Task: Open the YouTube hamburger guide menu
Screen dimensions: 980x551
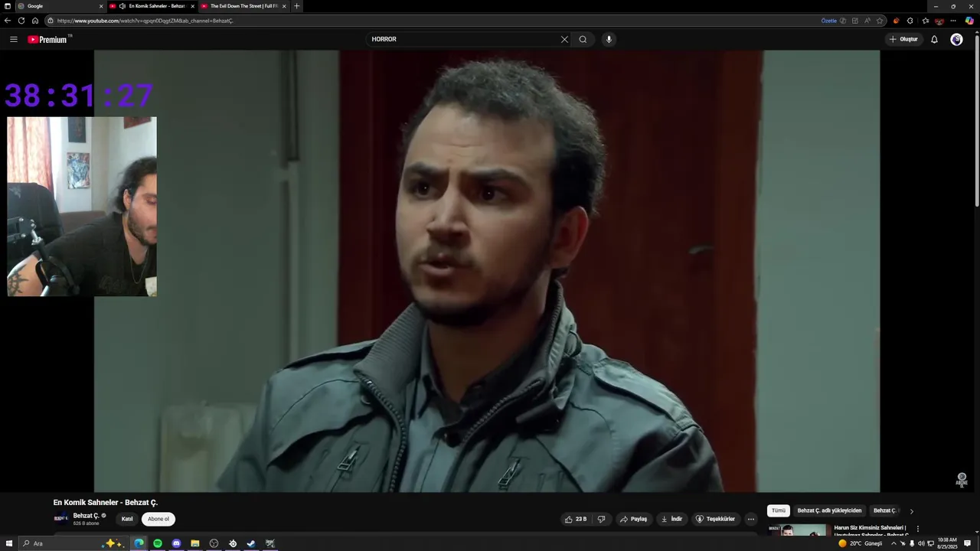Action: (x=13, y=39)
